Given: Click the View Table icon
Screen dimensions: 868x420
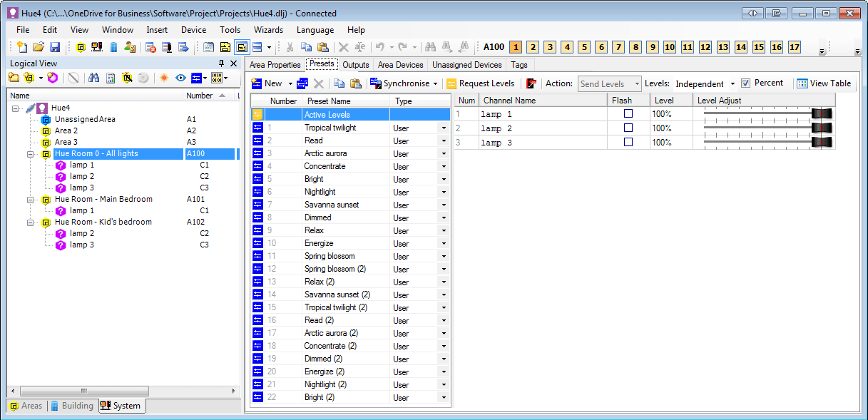Looking at the screenshot, I should pos(802,83).
